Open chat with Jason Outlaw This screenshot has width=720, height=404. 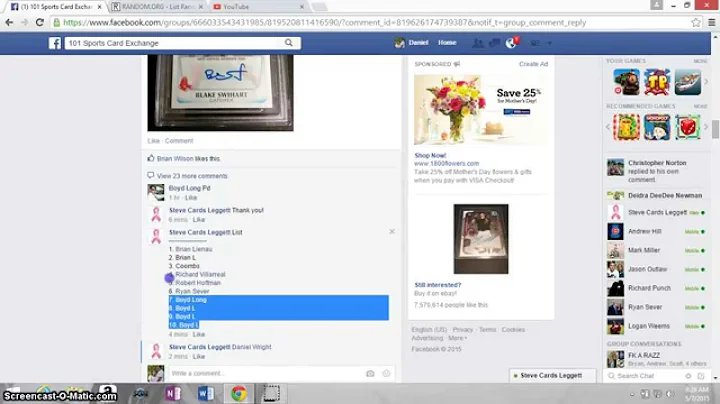[x=657, y=269]
